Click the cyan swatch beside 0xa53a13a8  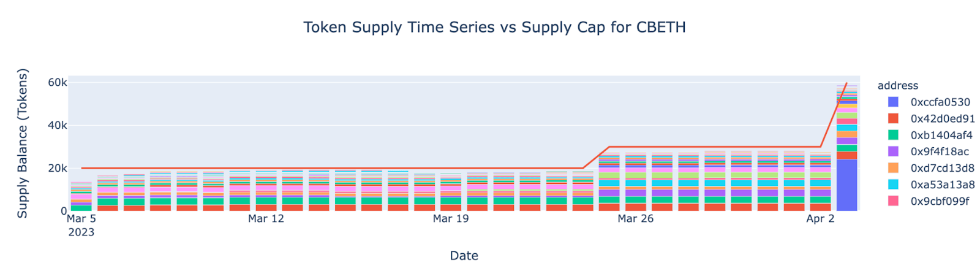[893, 185]
